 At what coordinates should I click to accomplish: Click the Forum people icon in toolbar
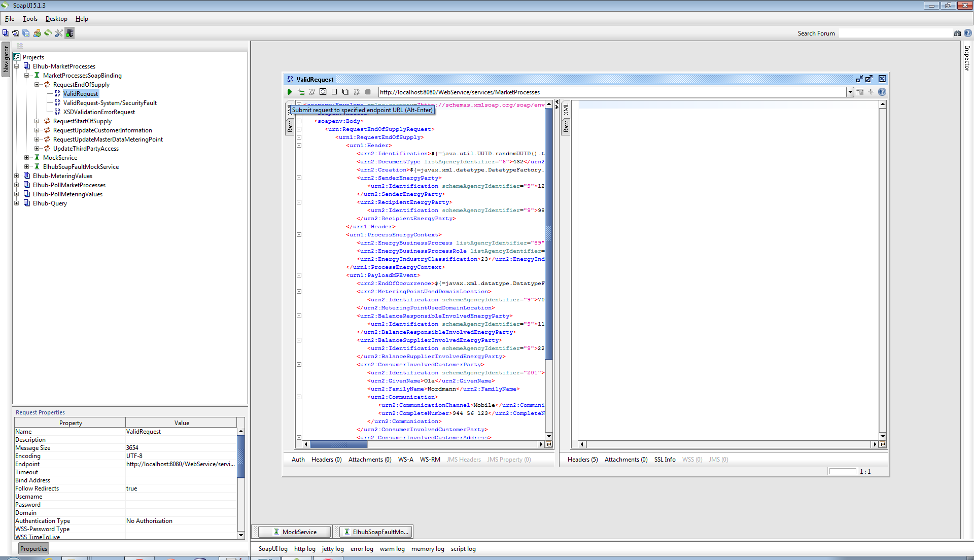(37, 33)
